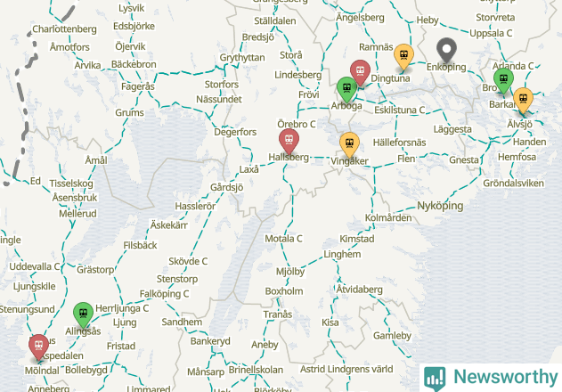Click the Uppsala C station label

(491, 33)
